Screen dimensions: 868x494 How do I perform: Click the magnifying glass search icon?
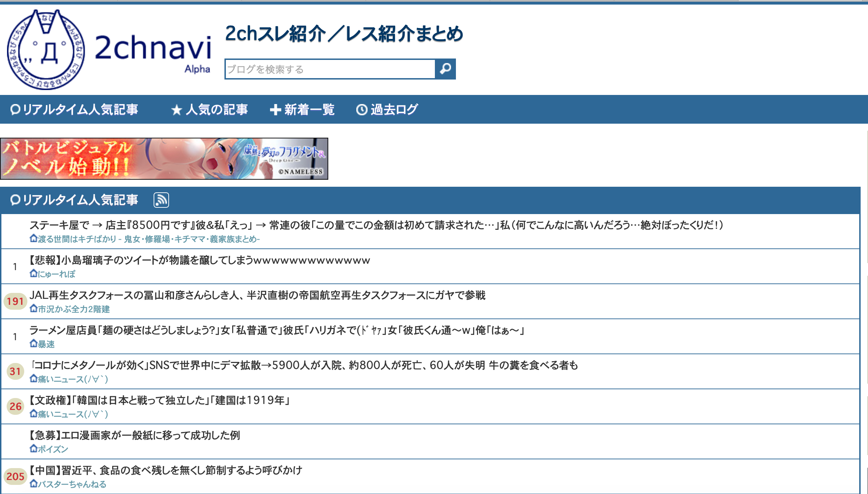point(445,69)
